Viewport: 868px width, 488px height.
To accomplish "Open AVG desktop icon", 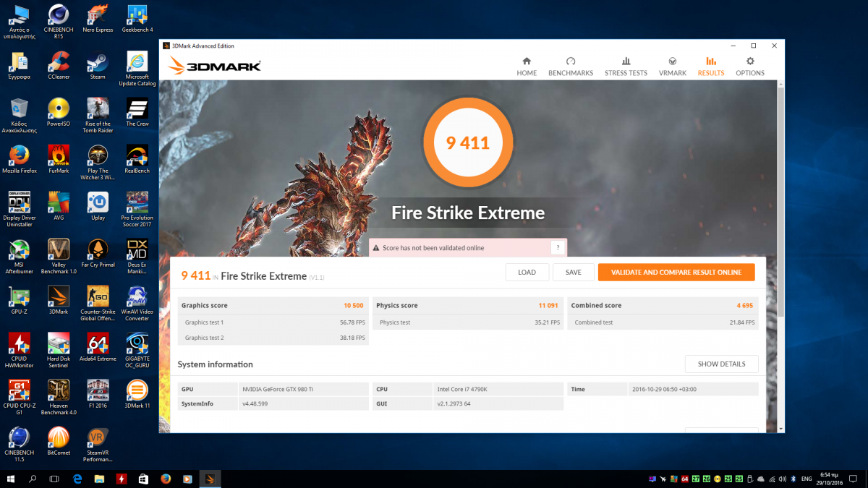I will pyautogui.click(x=59, y=207).
